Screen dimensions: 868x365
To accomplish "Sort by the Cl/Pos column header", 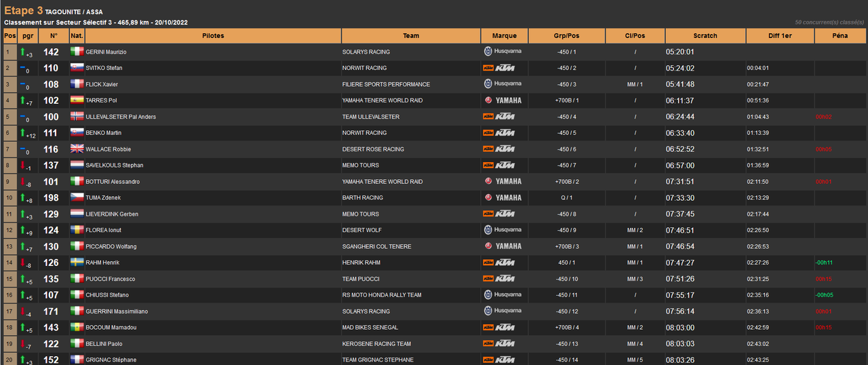I will (635, 36).
